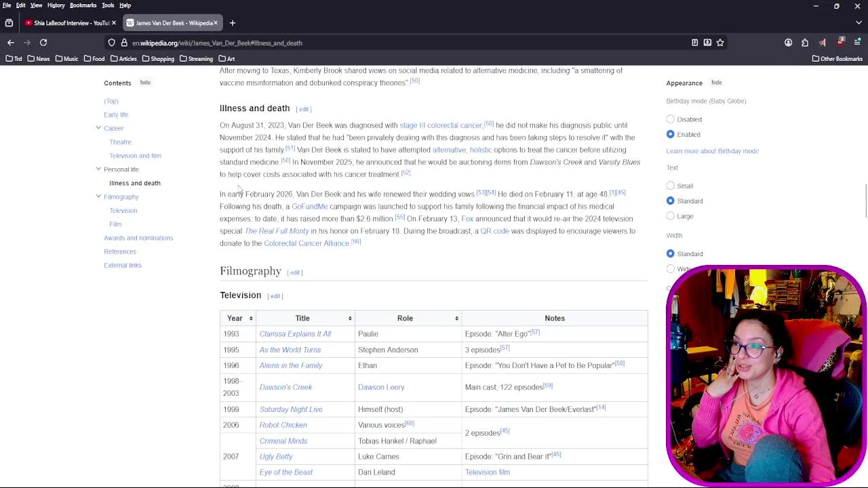Open the History menu
Image resolution: width=868 pixels, height=488 pixels.
56,5
